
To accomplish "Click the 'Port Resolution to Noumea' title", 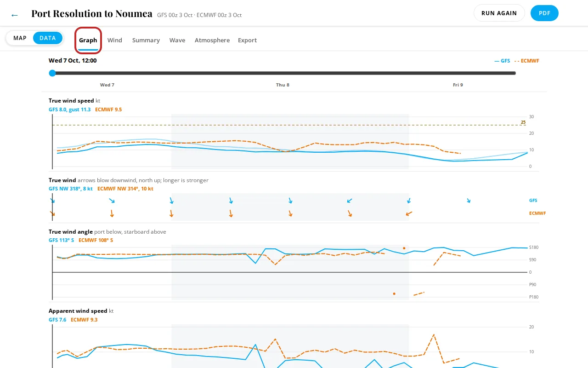I will click(x=92, y=13).
